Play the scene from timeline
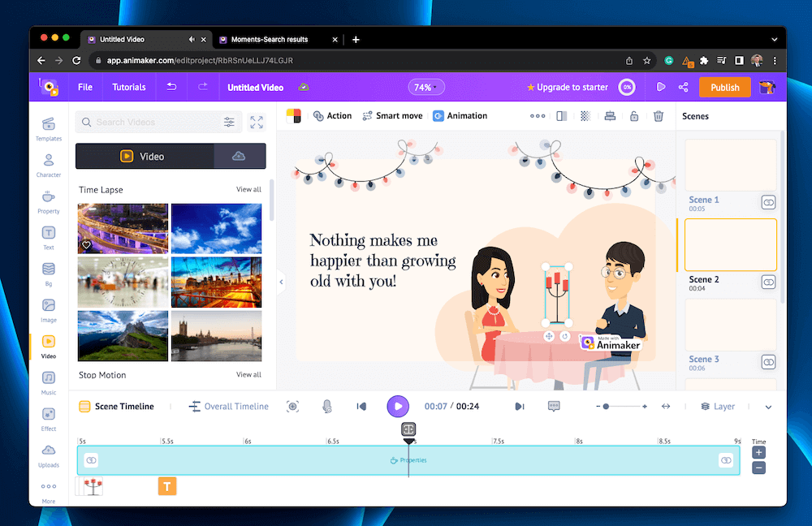Viewport: 812px width, 526px height. click(398, 407)
